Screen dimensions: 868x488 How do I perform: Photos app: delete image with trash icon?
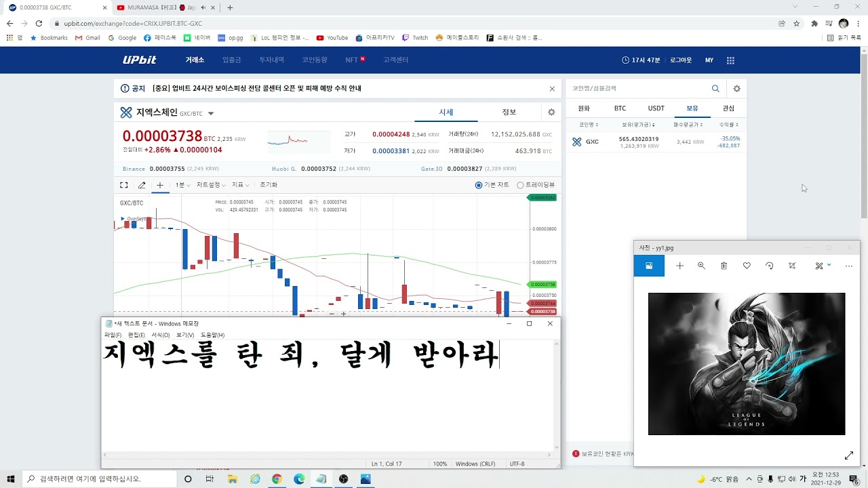(724, 266)
